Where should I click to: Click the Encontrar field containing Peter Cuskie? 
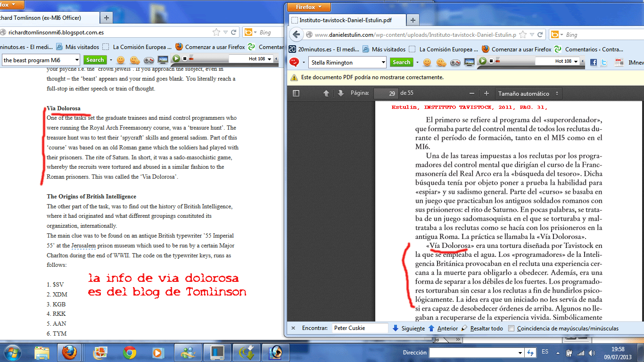point(360,328)
